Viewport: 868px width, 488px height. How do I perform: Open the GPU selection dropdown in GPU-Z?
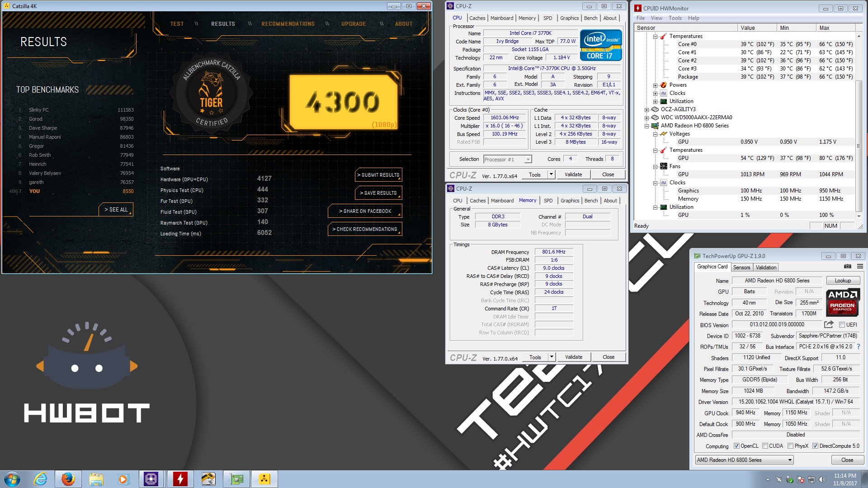pos(744,460)
